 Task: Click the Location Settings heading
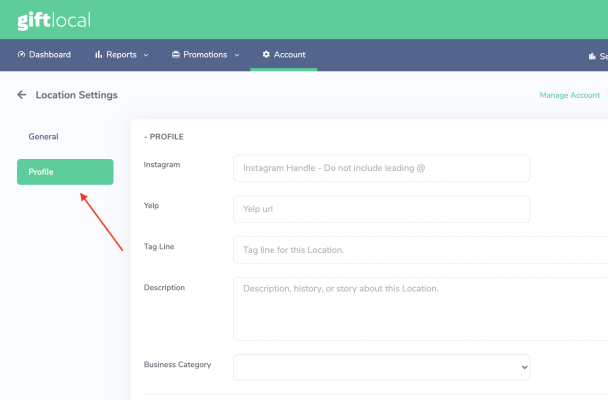[76, 95]
